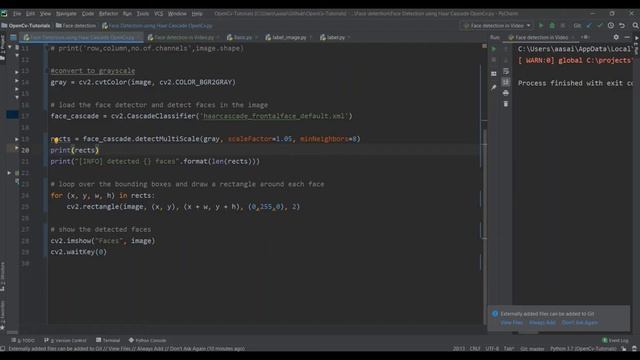Viewport: 640px width, 360px height.
Task: Pin the Run tab with pin icon
Action: click(x=493, y=87)
